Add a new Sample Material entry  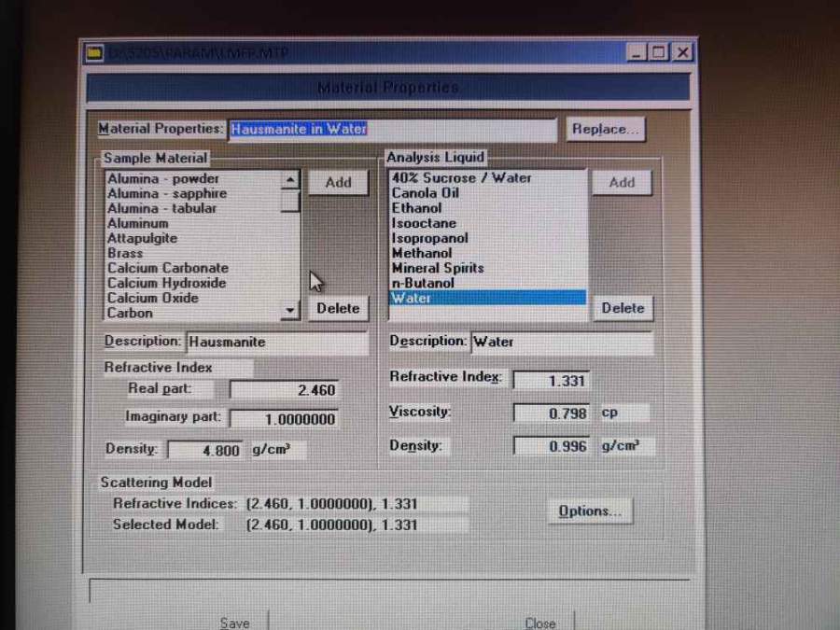tap(338, 183)
